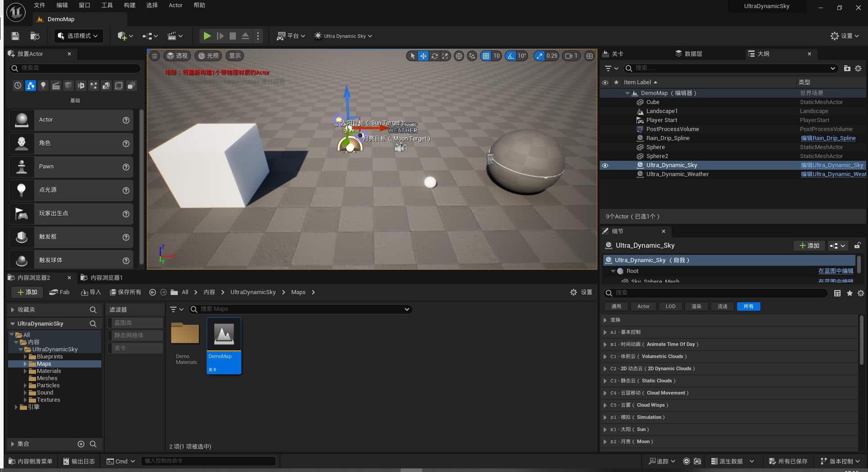868x472 pixels.
Task: Select the rotate transform tool in viewport
Action: tap(434, 56)
